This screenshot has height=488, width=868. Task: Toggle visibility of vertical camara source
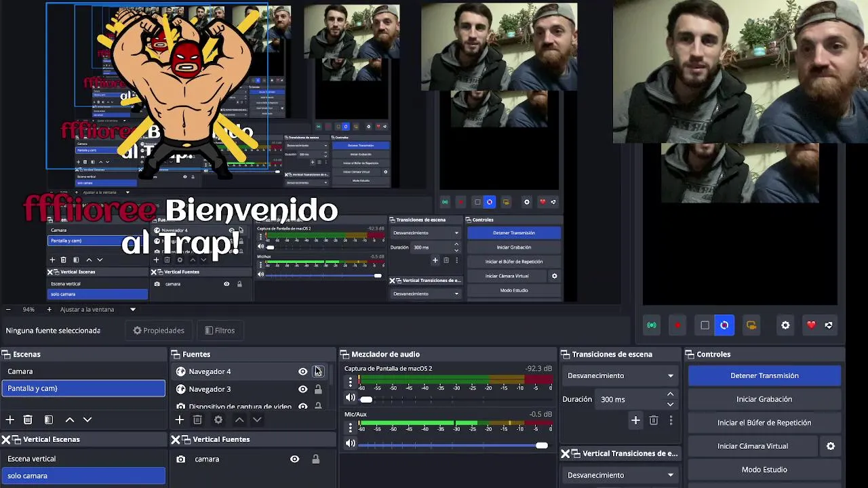coord(294,459)
